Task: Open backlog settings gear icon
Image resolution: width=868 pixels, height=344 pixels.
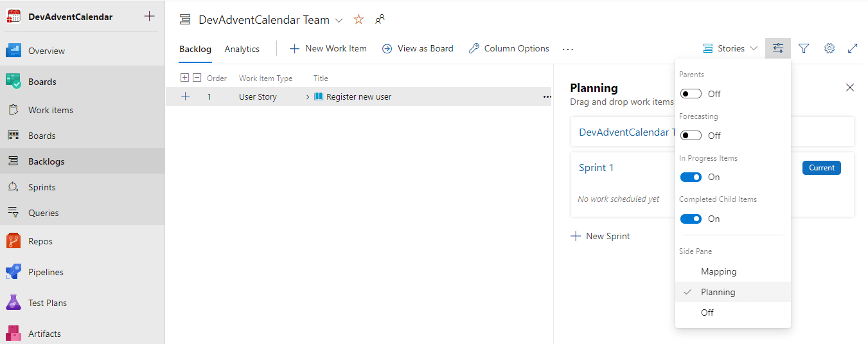Action: pos(829,48)
